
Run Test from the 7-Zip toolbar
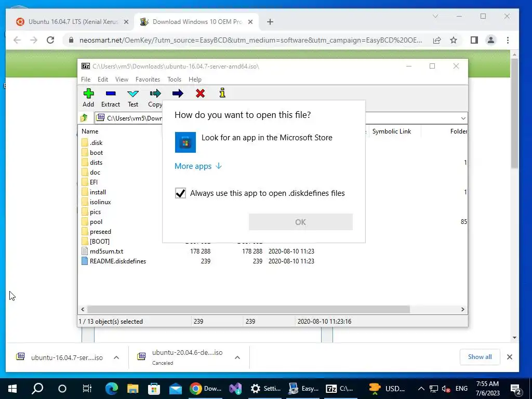coord(133,98)
